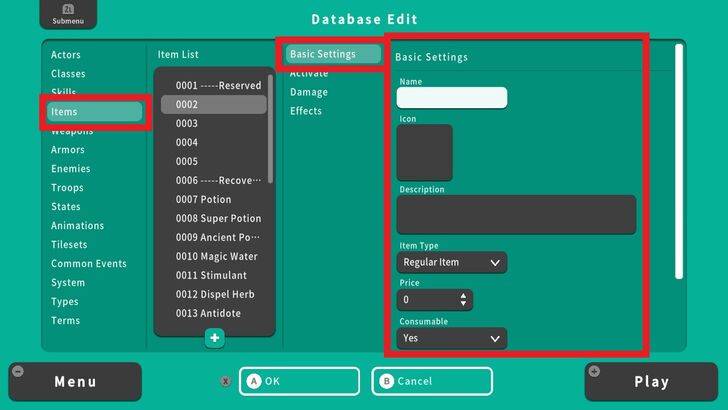
Task: Open the Item Type dropdown
Action: pos(451,263)
